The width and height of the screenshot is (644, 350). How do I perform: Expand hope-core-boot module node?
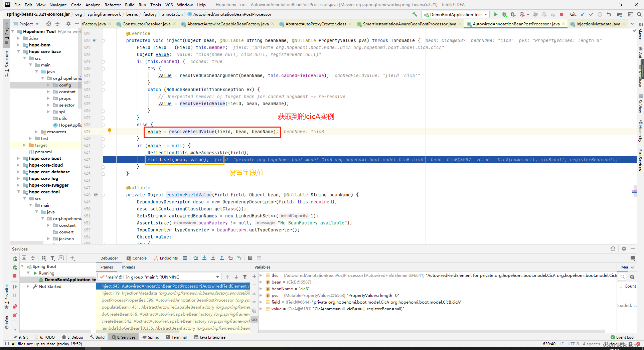tap(18, 158)
